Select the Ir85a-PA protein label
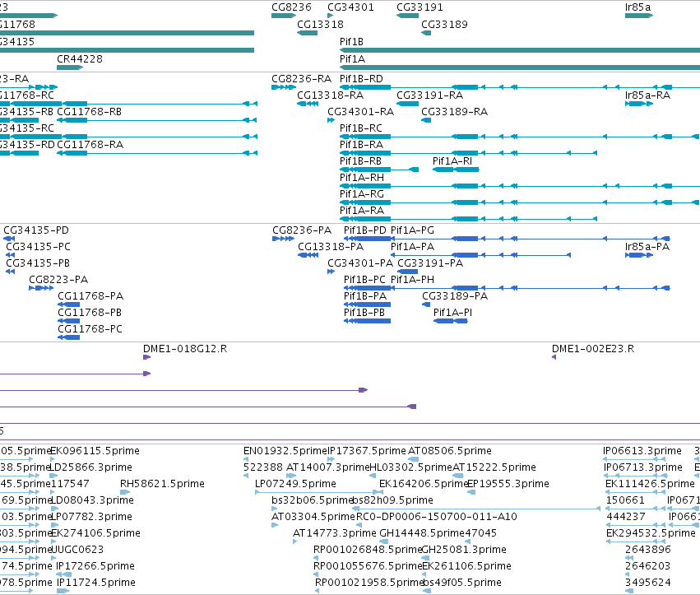 click(x=647, y=247)
